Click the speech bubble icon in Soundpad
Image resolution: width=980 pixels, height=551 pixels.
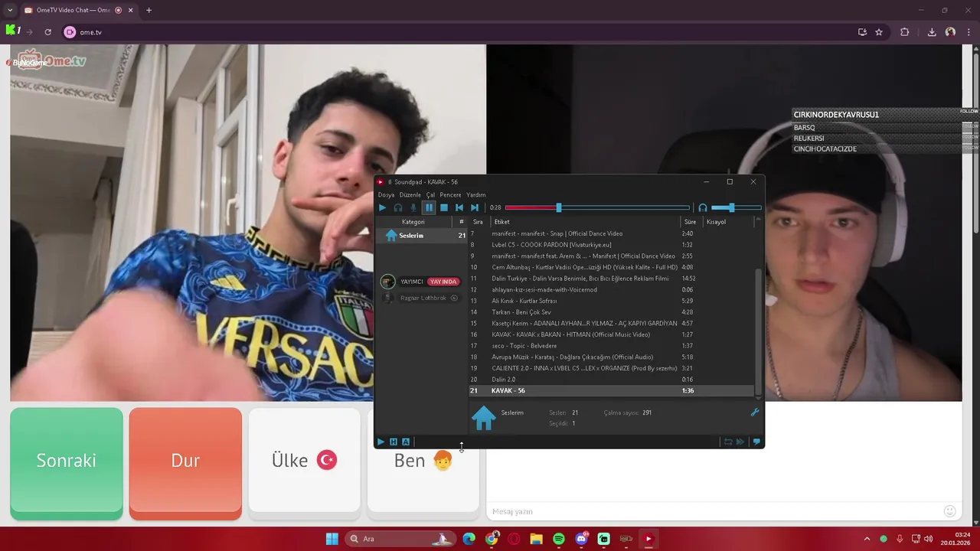tap(756, 442)
